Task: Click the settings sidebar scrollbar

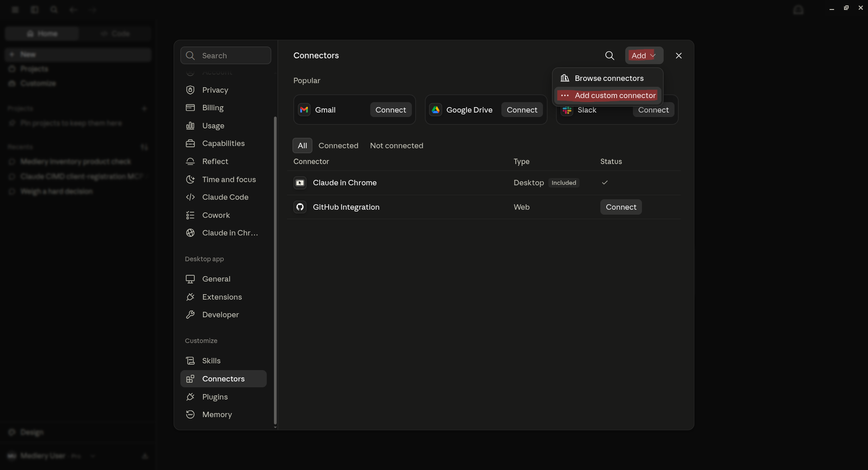Action: pyautogui.click(x=275, y=270)
